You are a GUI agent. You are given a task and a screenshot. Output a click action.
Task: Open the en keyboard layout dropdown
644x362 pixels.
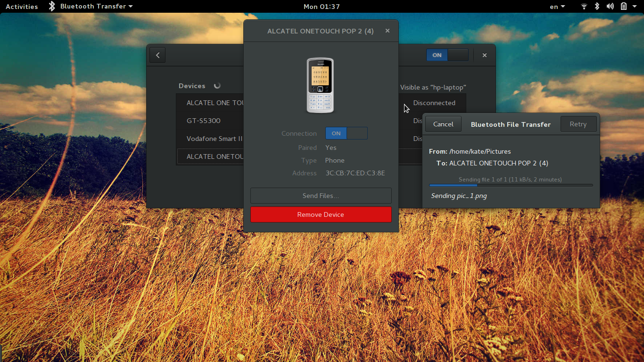tap(557, 6)
